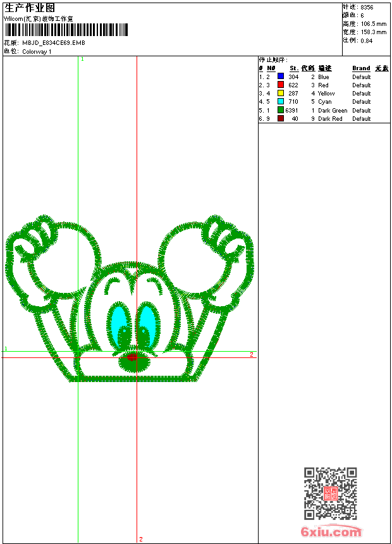This screenshot has width=392, height=544.
Task: Click the 'Cyan' description text
Action: click(x=325, y=102)
